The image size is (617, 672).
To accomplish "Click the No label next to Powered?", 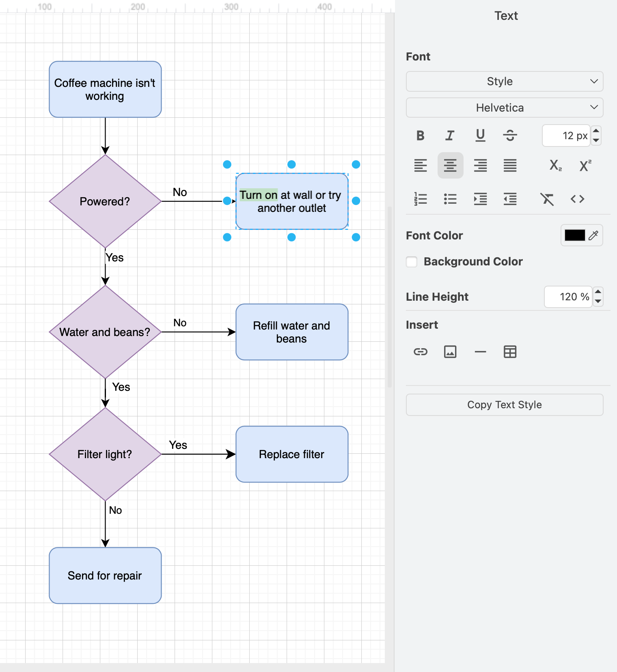I will [x=180, y=192].
